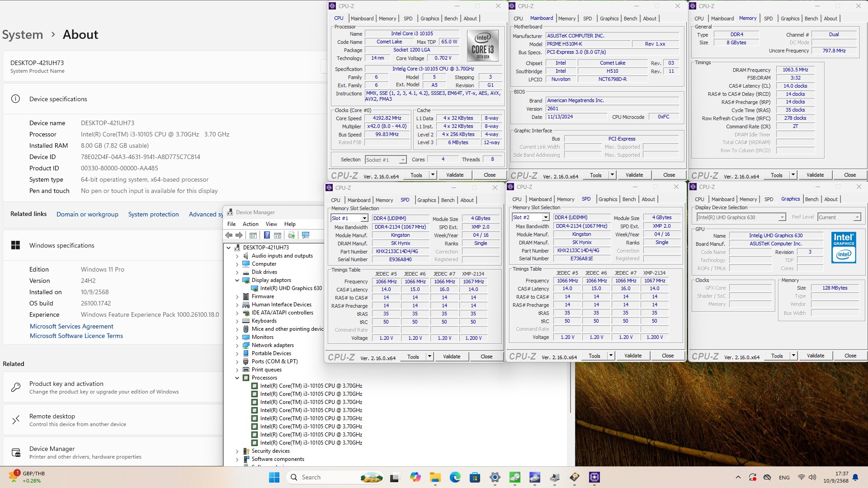868x488 pixels.
Task: Open Device Manager from Related settings list
Action: (113, 452)
